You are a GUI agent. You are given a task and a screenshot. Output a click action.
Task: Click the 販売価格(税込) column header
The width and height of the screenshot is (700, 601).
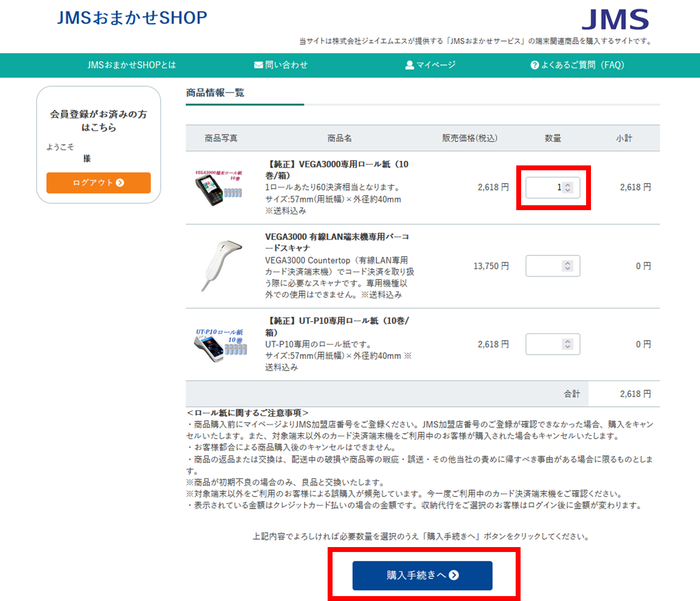(x=470, y=138)
